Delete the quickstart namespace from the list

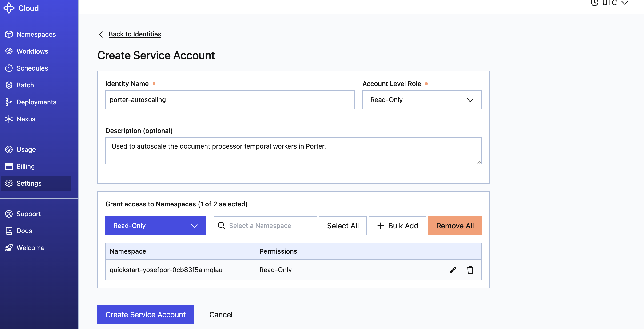[x=470, y=270]
